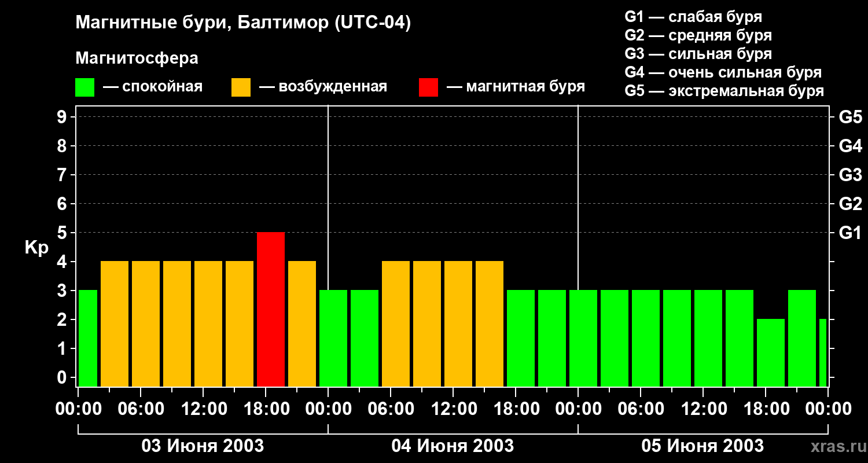The image size is (868, 463).
Task: Click the orange "возбужденная" legend swatch
Action: click(x=241, y=87)
